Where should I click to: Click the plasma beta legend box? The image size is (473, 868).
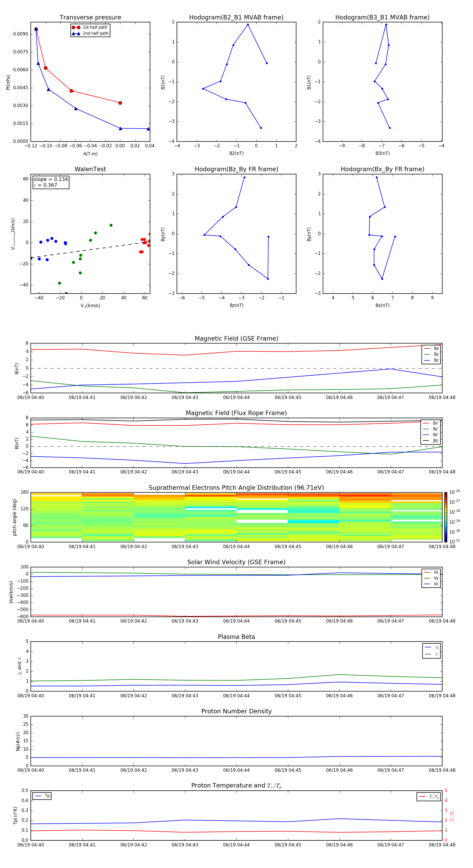431,651
